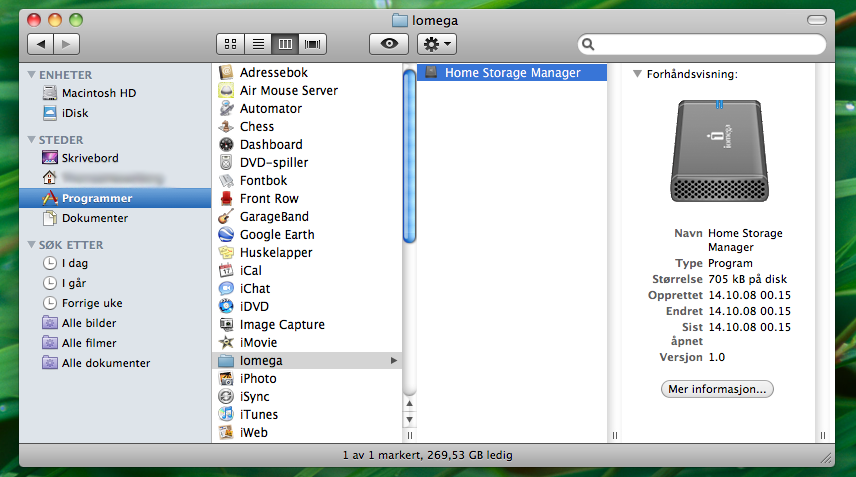Select the Chess application icon
This screenshot has height=477, width=856.
point(226,126)
